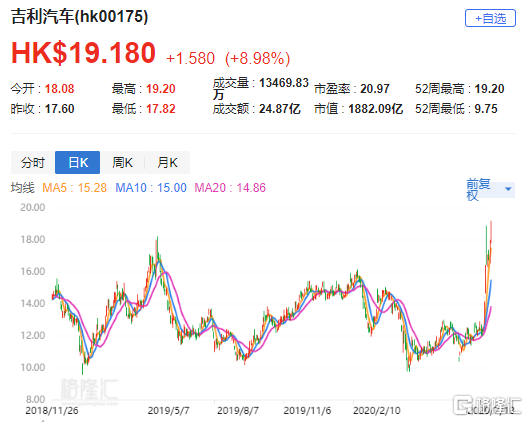Click the 昨收 value 17.60
The height and width of the screenshot is (422, 528).
click(59, 109)
